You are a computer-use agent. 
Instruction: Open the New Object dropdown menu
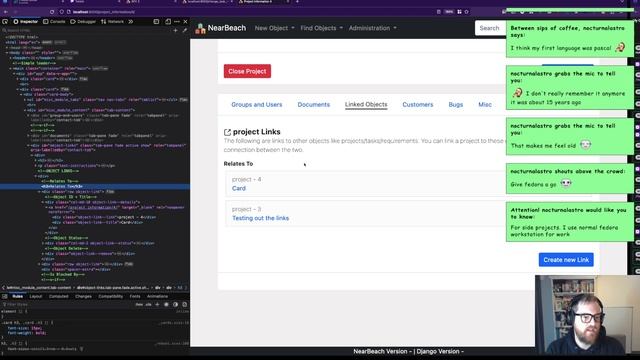(x=274, y=28)
